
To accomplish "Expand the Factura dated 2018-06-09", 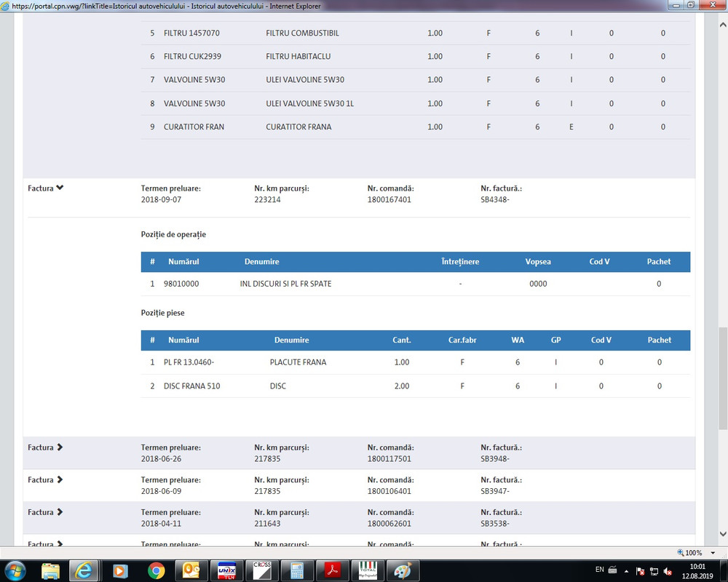I will (60, 479).
